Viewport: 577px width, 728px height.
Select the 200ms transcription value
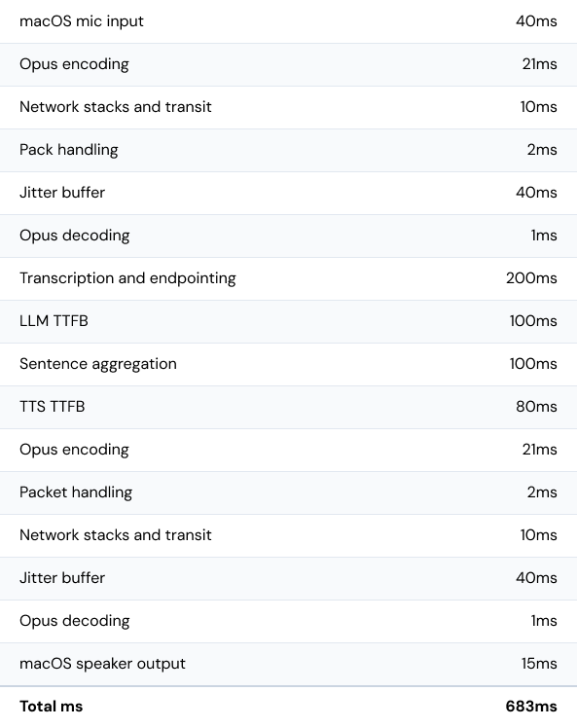click(531, 278)
